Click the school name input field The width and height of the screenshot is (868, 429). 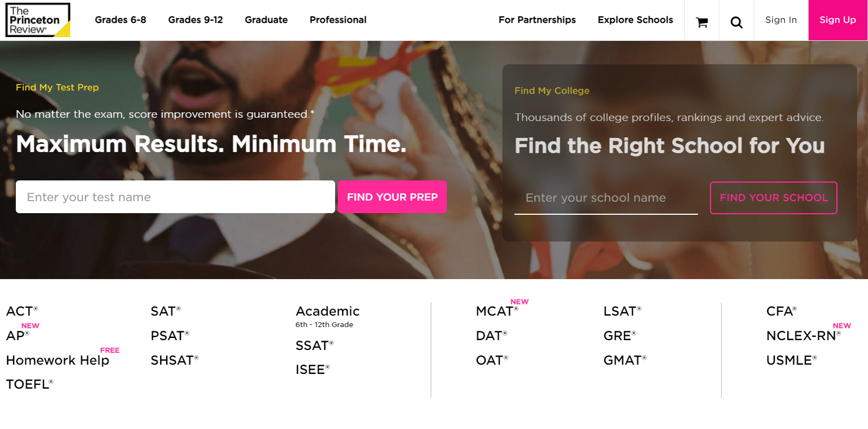[x=606, y=197]
